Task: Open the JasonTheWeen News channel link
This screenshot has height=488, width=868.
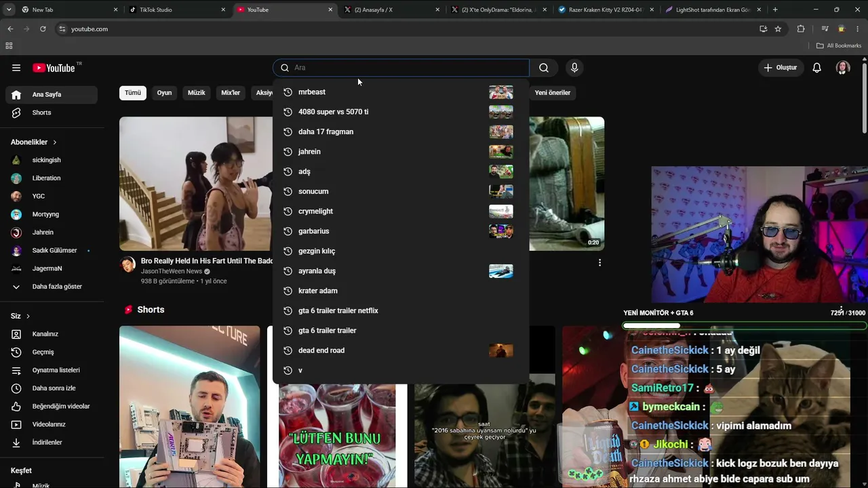Action: [172, 271]
